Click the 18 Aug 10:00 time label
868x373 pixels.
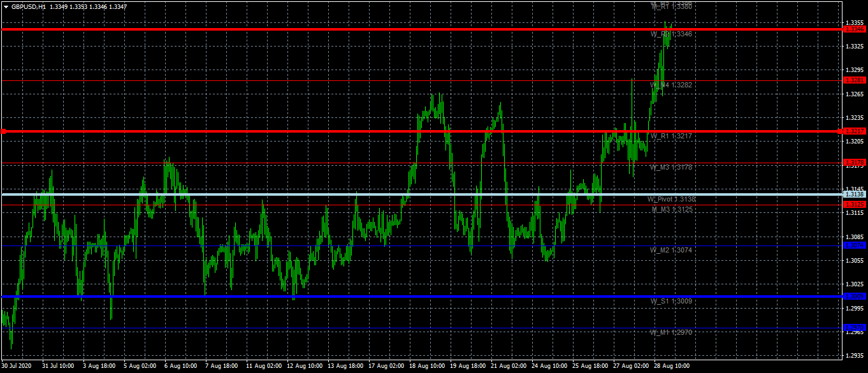(427, 367)
